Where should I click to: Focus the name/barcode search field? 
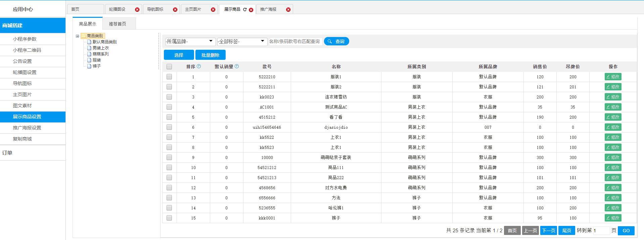295,41
